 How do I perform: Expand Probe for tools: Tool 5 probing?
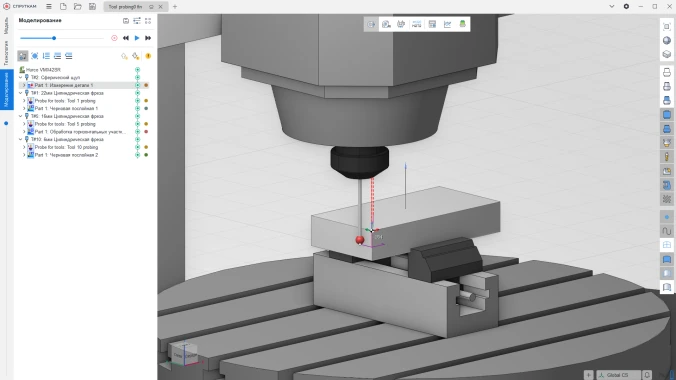(x=24, y=124)
